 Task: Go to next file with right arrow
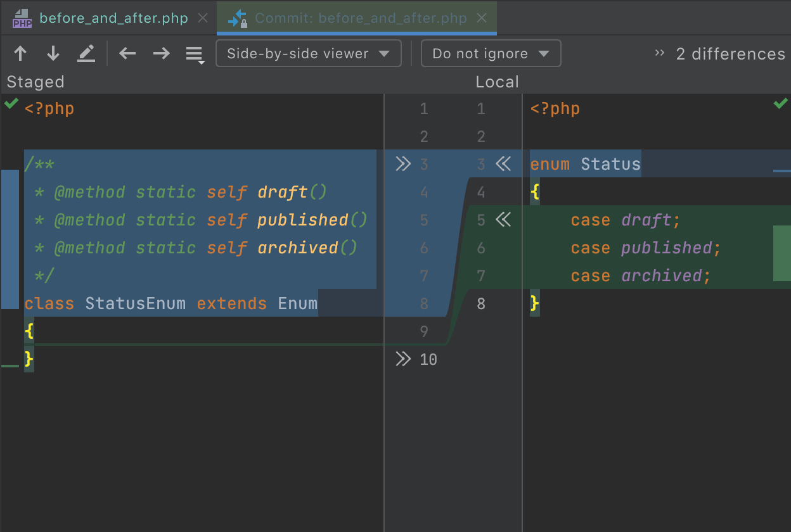pyautogui.click(x=162, y=54)
